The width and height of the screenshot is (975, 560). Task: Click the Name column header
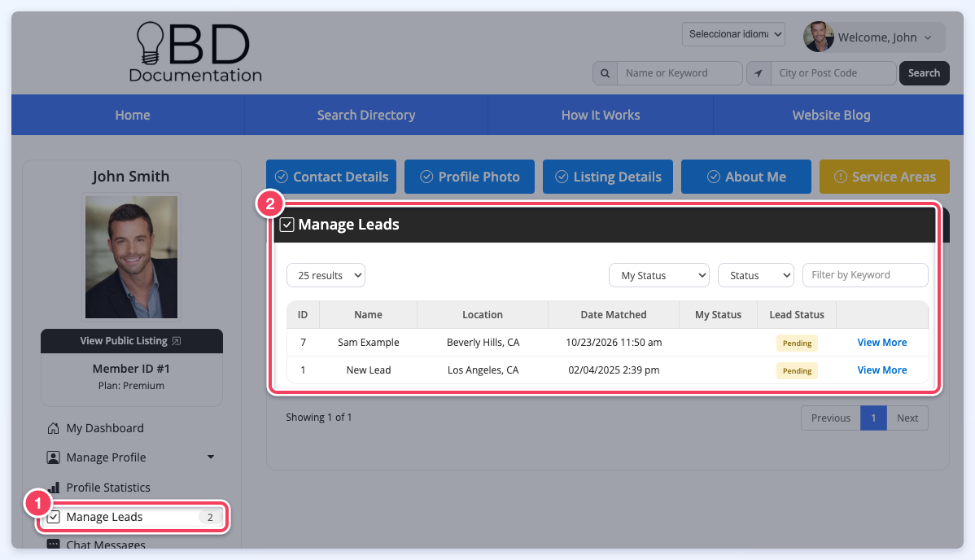pos(368,315)
